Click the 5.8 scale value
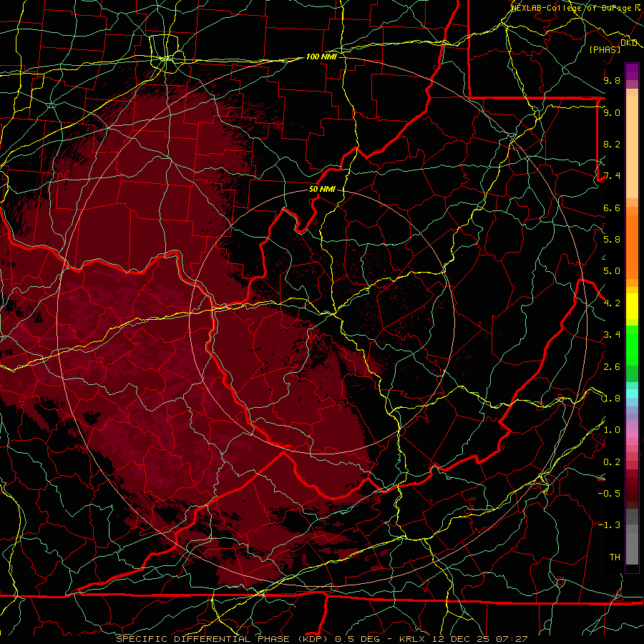 tap(612, 240)
